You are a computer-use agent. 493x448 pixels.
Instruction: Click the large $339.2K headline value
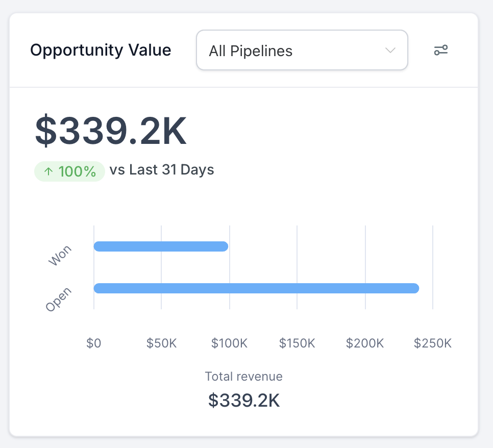coord(111,131)
